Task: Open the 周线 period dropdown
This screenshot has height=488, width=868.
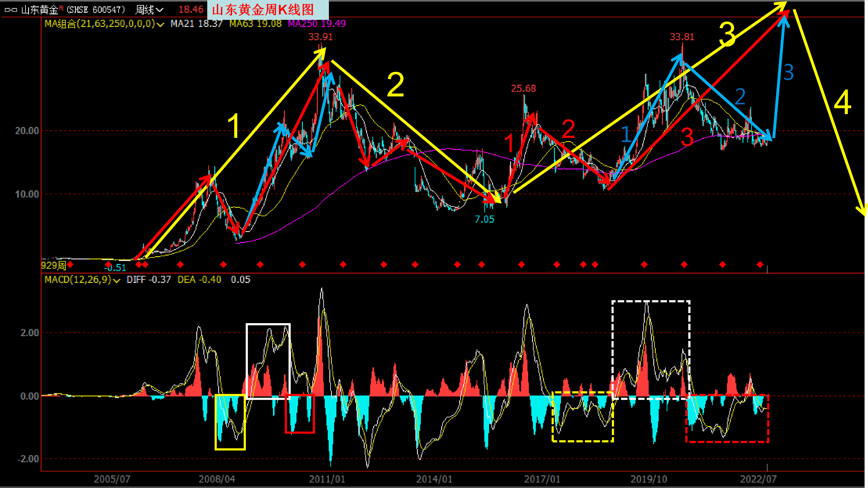Action: [x=149, y=10]
